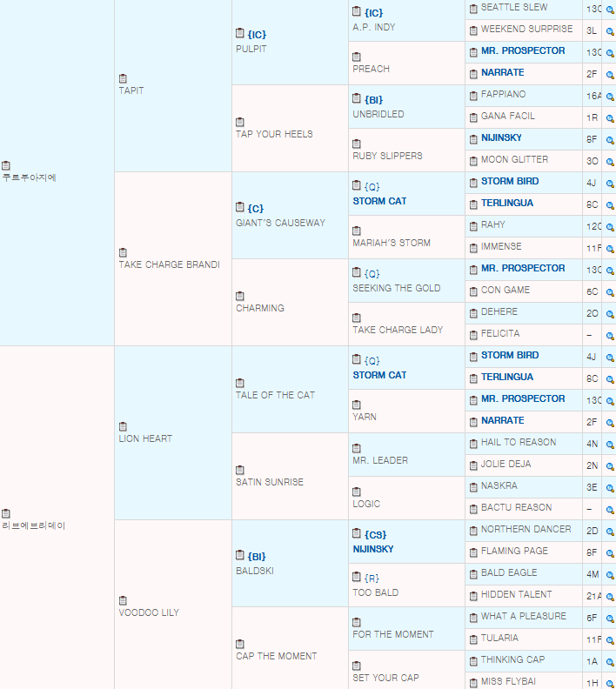Viewport: 616px width, 689px height.
Task: Click the clipboard icon above CHARMING
Action: (240, 296)
